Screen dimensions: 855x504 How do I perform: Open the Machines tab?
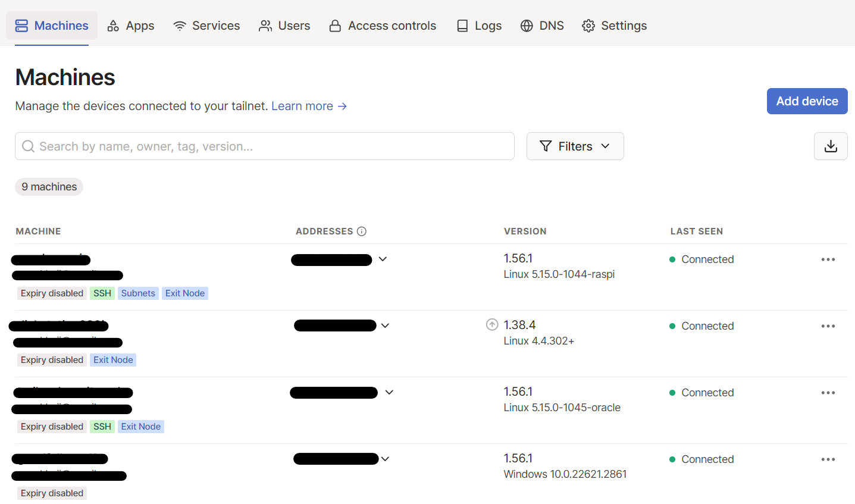pos(52,26)
